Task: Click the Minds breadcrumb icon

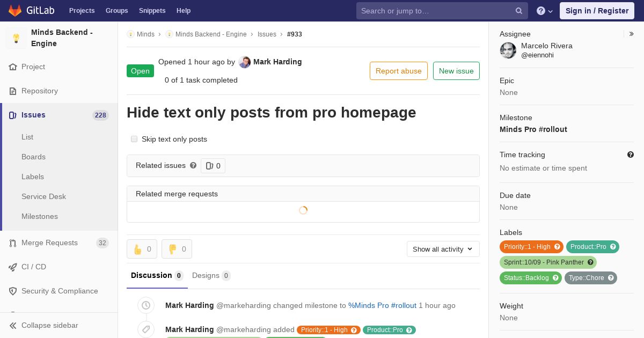Action: 130,34
